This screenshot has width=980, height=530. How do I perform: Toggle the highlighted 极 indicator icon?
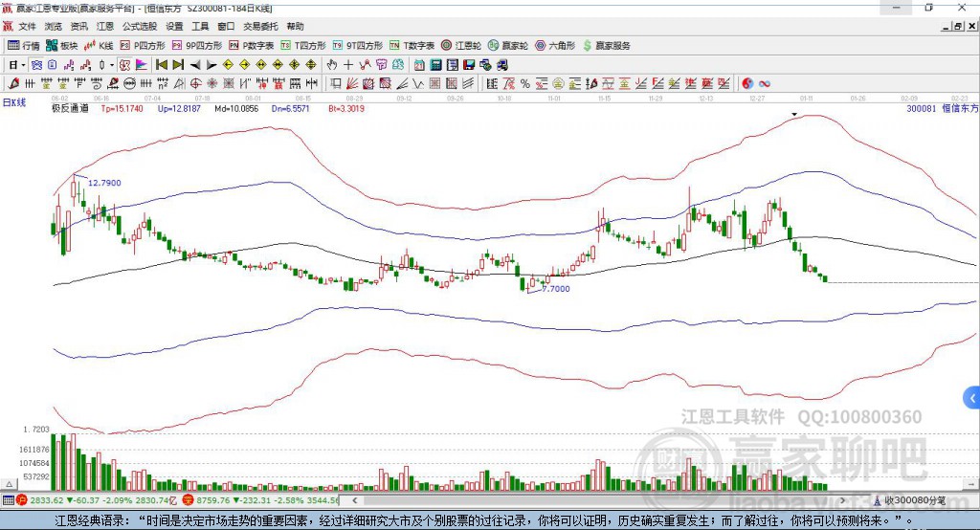(124, 65)
